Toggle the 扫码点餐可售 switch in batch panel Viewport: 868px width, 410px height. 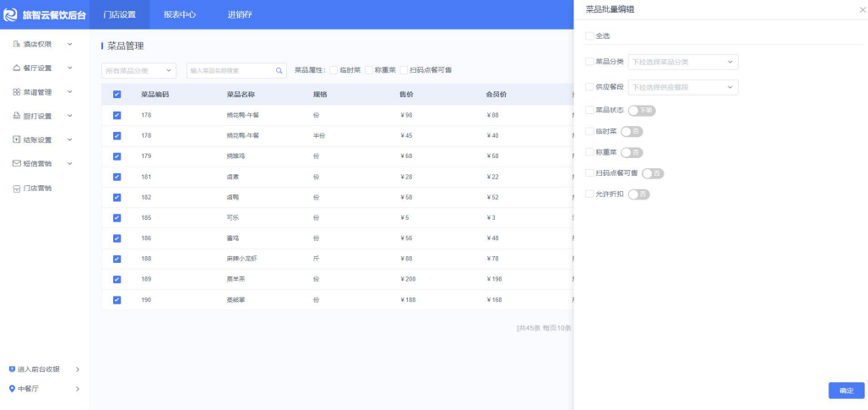pyautogui.click(x=653, y=173)
